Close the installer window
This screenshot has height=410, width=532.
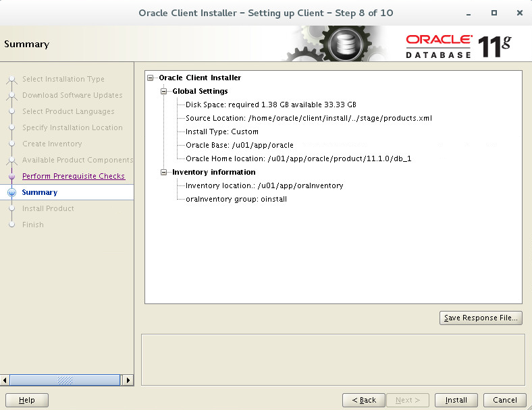pyautogui.click(x=519, y=13)
